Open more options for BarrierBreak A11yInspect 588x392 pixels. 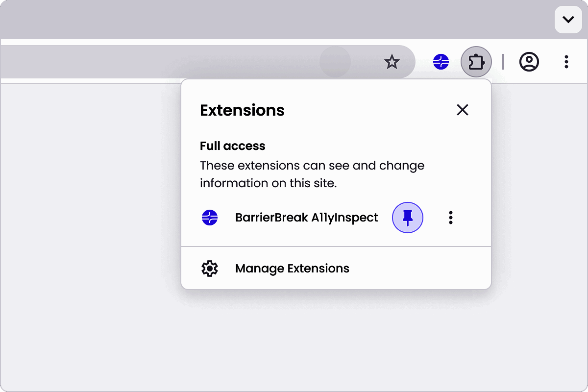pyautogui.click(x=451, y=218)
